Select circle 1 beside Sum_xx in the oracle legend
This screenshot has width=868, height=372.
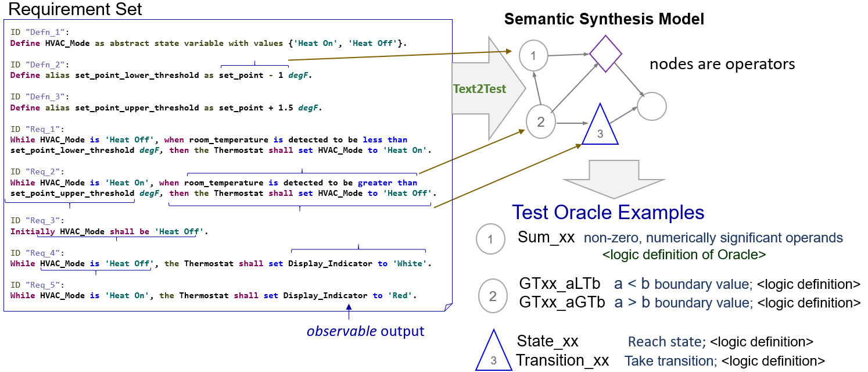[490, 239]
